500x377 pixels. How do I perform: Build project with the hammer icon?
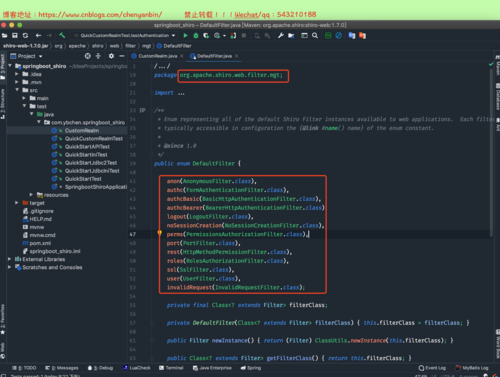pos(62,35)
